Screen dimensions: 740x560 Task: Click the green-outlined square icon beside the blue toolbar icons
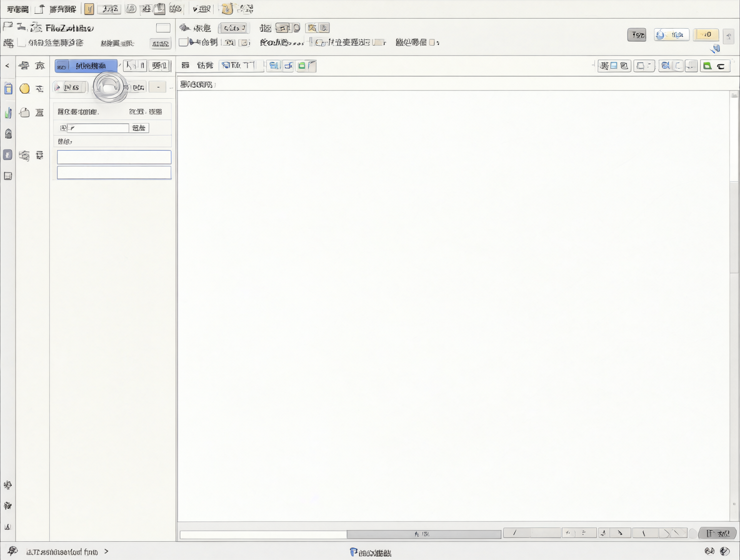[302, 66]
